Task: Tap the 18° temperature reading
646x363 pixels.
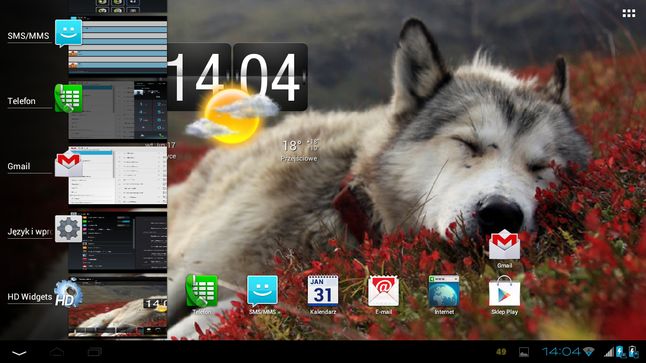Action: (292, 145)
